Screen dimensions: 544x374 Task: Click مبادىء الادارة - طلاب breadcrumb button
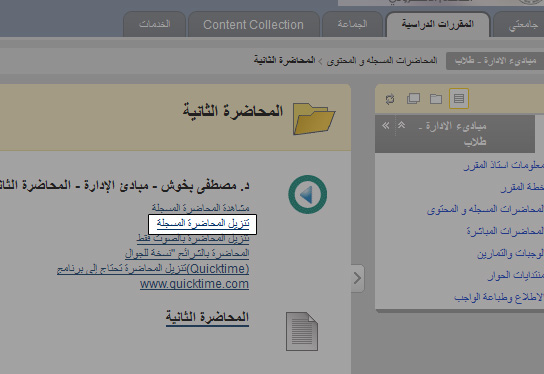[495, 61]
